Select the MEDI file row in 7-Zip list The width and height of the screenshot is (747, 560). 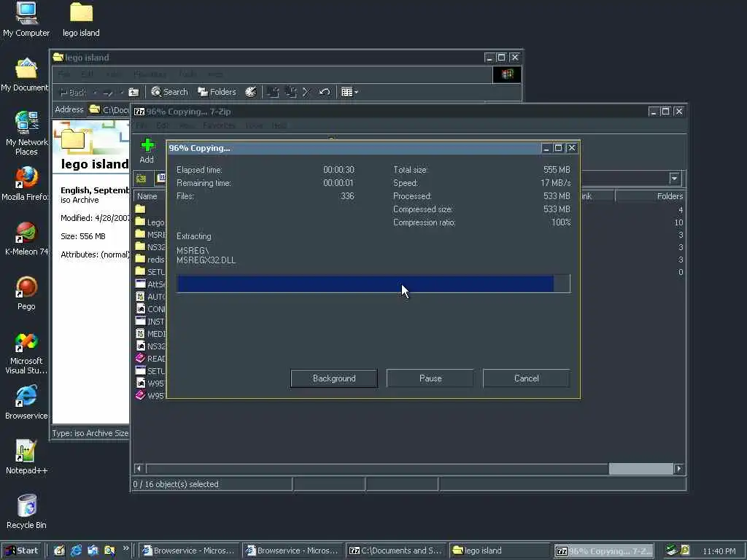[150, 334]
